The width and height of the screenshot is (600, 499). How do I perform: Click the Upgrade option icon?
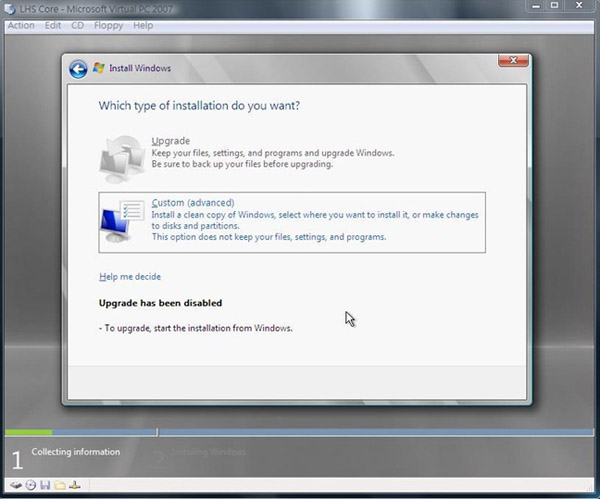tap(121, 155)
